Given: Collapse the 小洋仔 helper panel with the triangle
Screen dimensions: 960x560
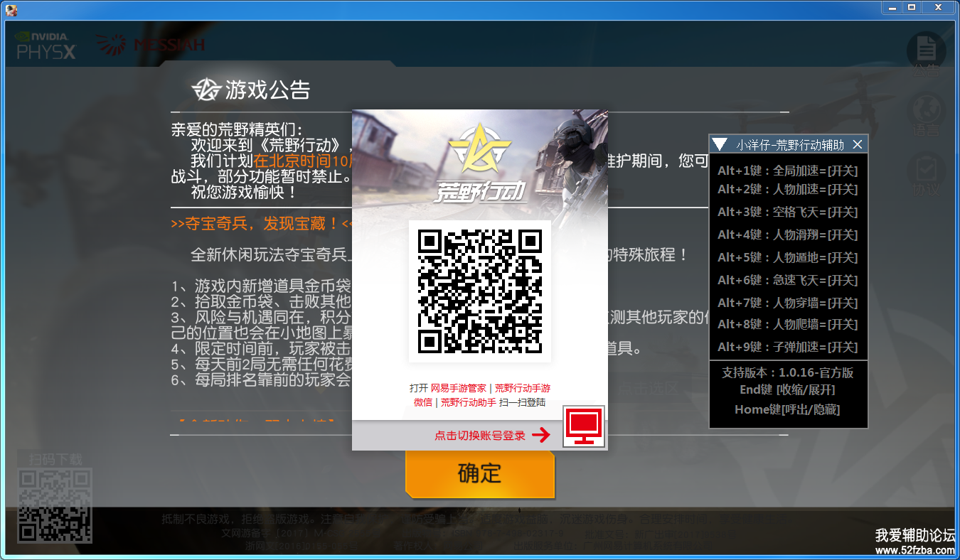Looking at the screenshot, I should click(x=720, y=144).
